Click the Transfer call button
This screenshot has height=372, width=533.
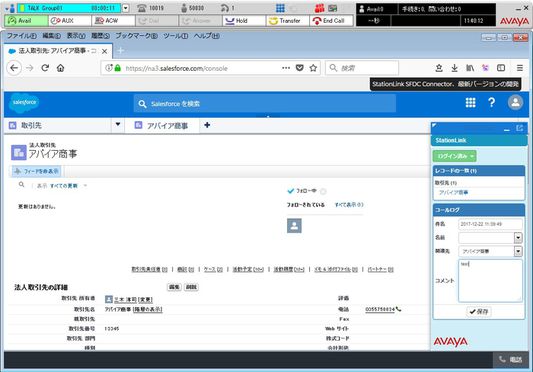(x=288, y=21)
